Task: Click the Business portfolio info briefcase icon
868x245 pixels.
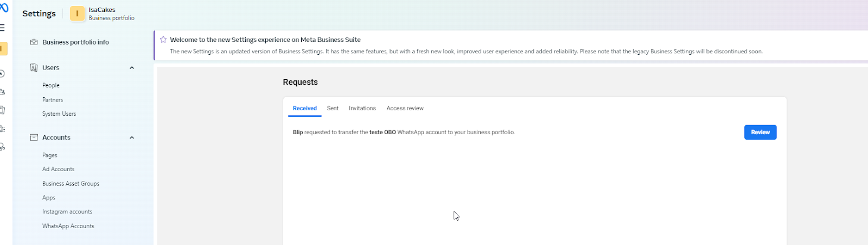Action: coord(34,42)
